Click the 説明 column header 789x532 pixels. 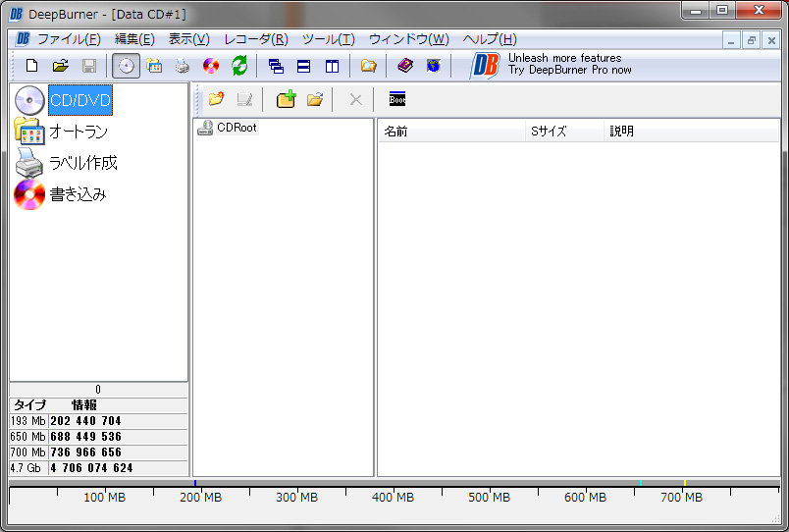point(692,132)
